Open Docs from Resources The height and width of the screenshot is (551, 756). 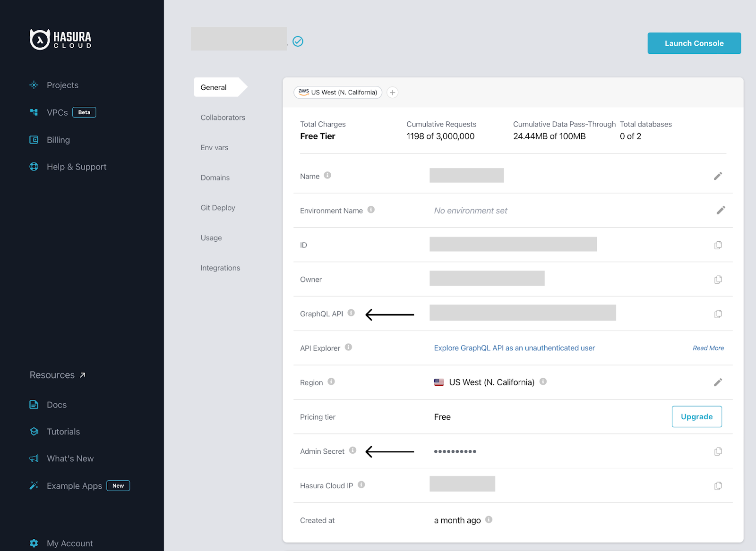(57, 405)
